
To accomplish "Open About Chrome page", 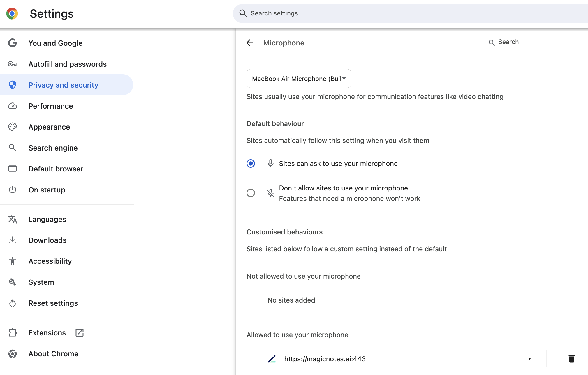I will [x=53, y=354].
